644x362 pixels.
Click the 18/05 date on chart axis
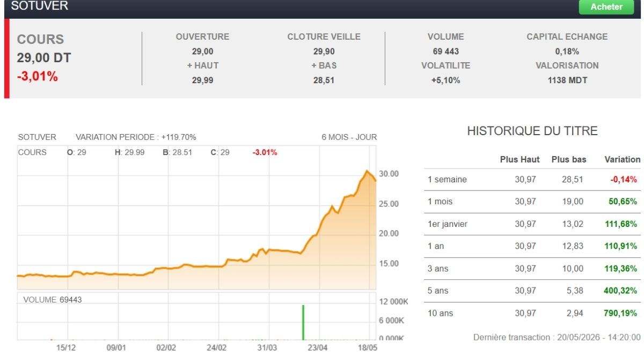(x=368, y=348)
